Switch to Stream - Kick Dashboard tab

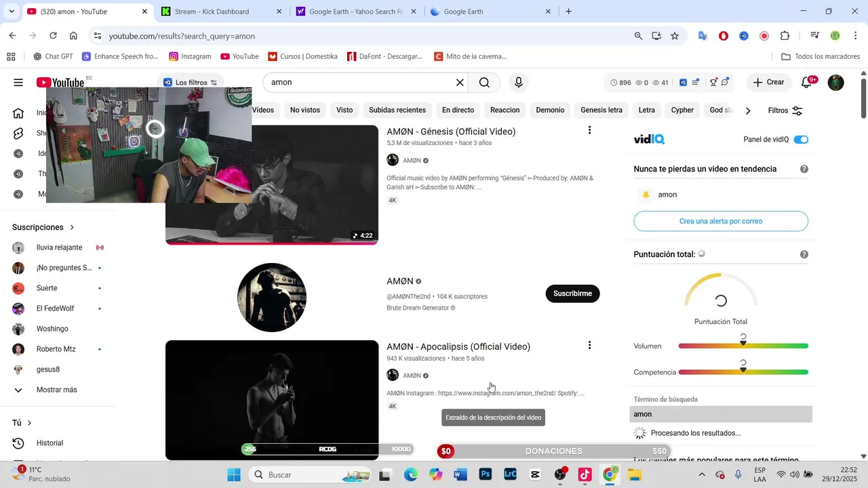point(220,12)
